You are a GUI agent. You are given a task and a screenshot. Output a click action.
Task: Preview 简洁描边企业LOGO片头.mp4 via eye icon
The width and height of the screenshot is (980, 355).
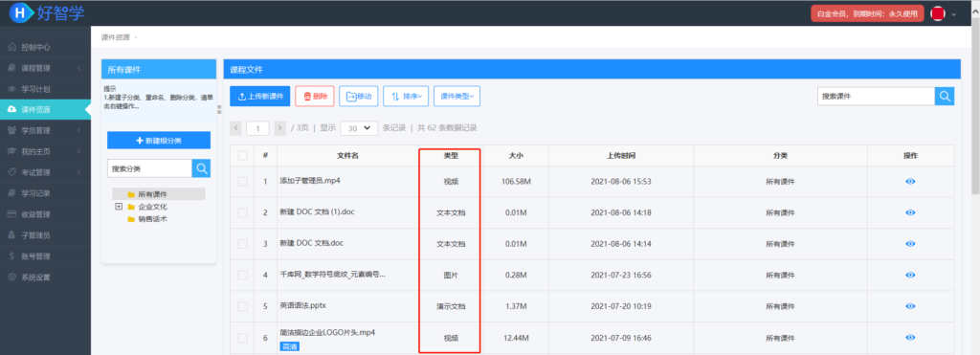point(910,338)
